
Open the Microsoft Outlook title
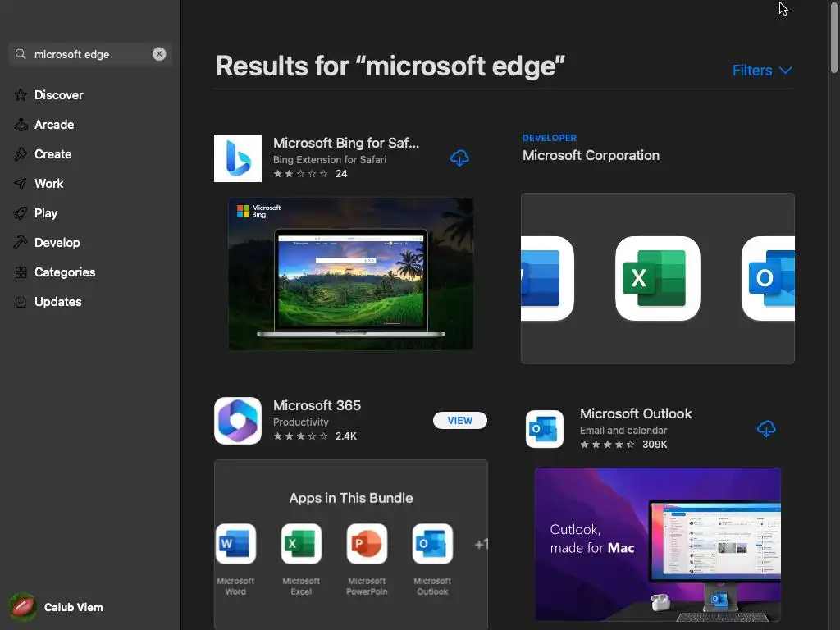tap(636, 413)
